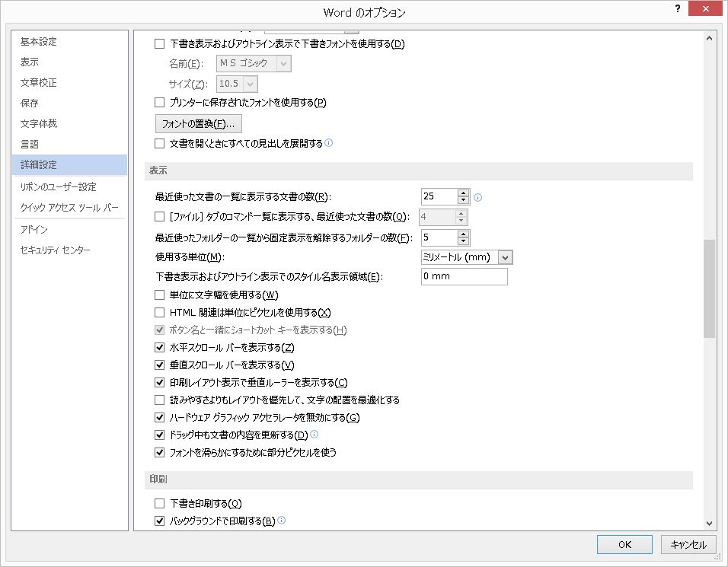Check 単位に文字幅を使用する
728x567 pixels.
[x=159, y=295]
